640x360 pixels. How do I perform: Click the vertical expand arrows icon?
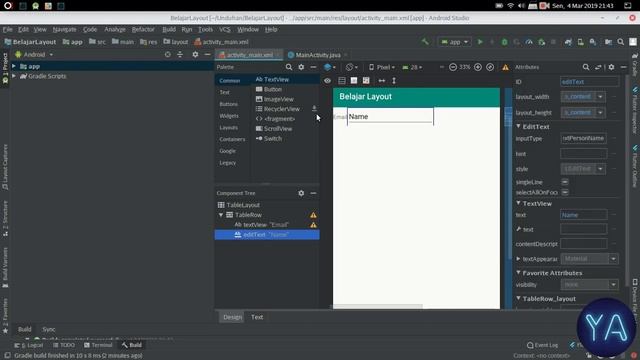[394, 81]
